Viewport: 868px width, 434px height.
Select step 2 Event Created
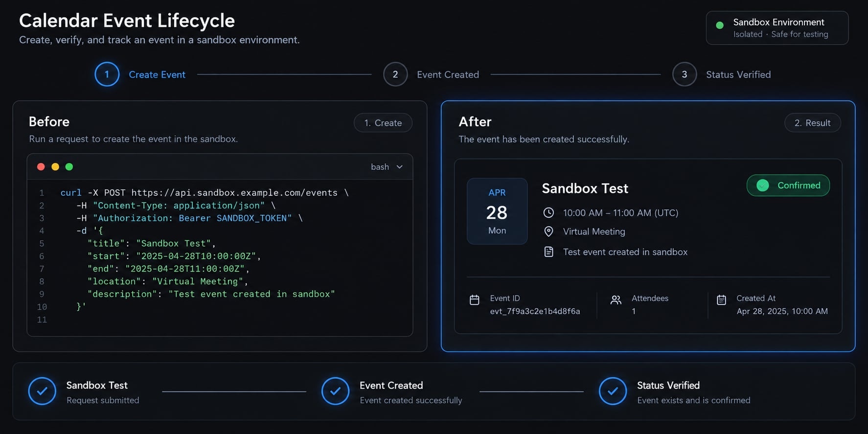click(x=431, y=74)
